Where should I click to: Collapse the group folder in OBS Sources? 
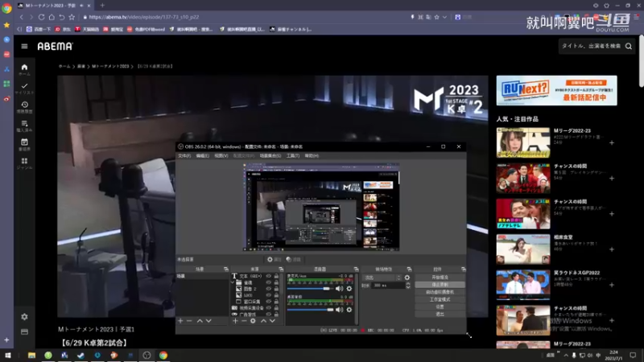tap(233, 282)
